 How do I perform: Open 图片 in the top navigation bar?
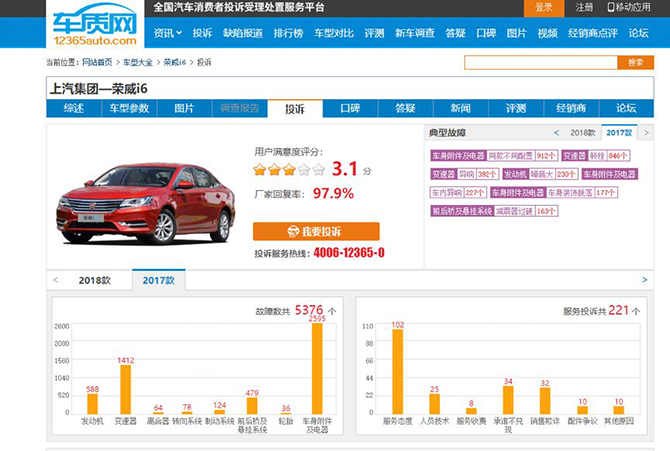pos(517,33)
